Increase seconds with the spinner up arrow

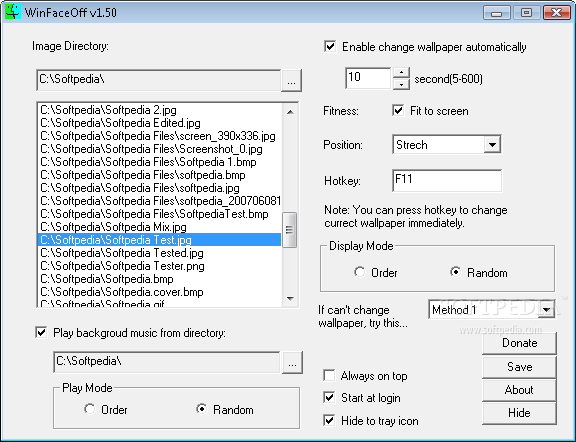tap(401, 72)
